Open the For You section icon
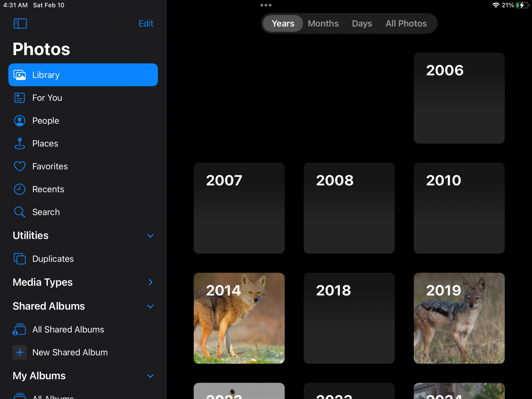The width and height of the screenshot is (532, 399). [19, 98]
